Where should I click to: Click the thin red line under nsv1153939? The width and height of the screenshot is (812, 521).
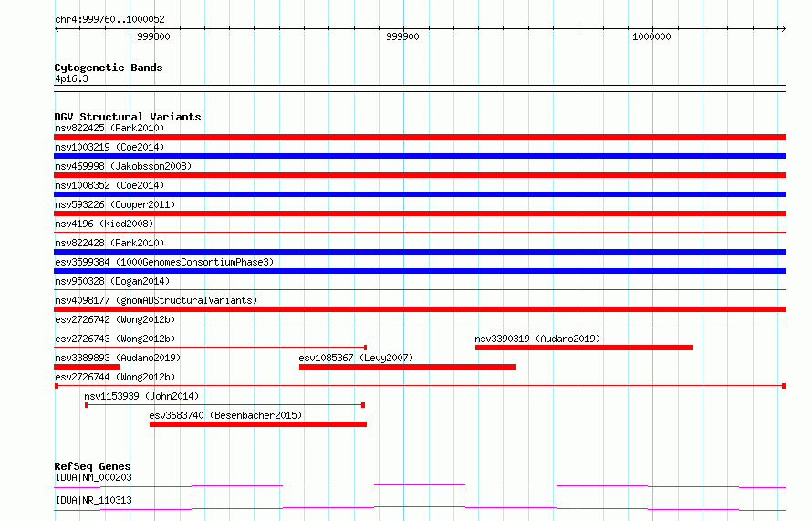coord(224,405)
